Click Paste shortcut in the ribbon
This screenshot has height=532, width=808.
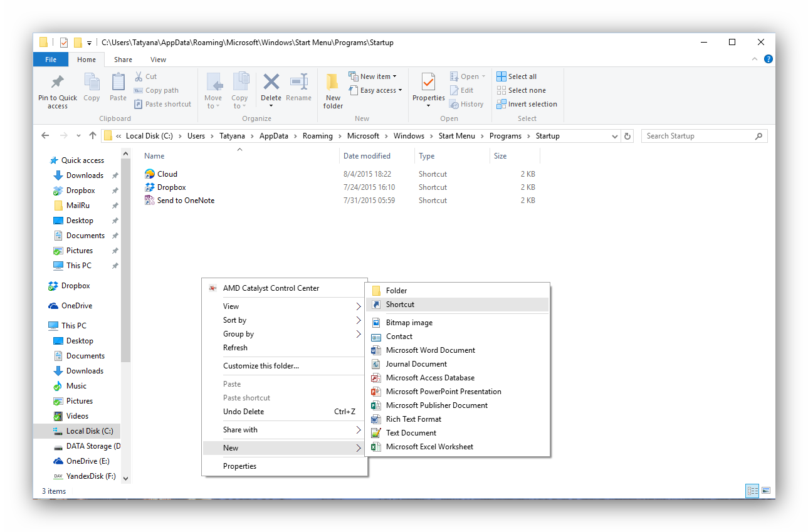pyautogui.click(x=162, y=104)
